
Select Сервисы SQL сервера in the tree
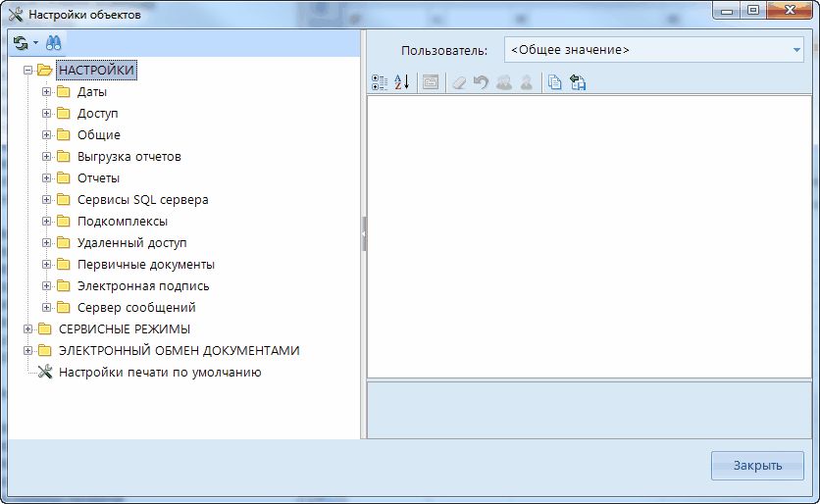[x=142, y=200]
